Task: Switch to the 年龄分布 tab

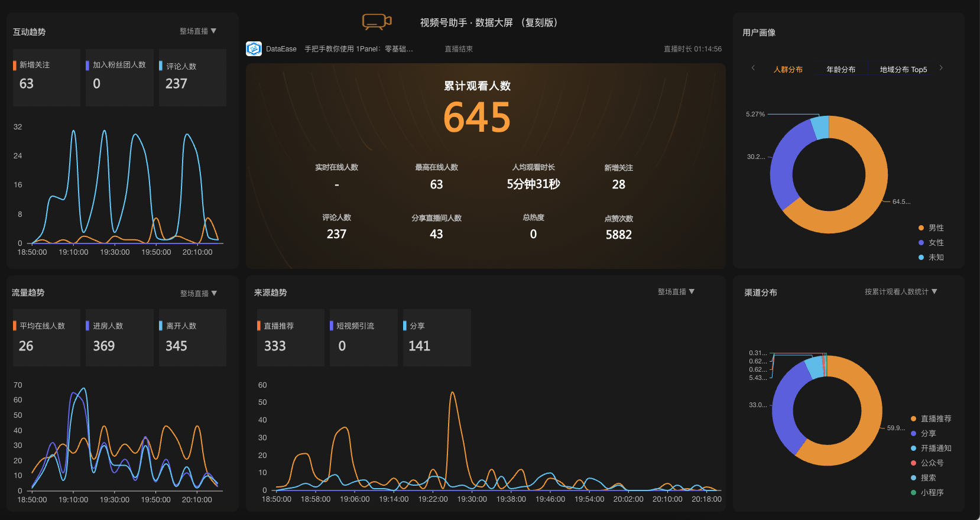Action: pyautogui.click(x=841, y=70)
